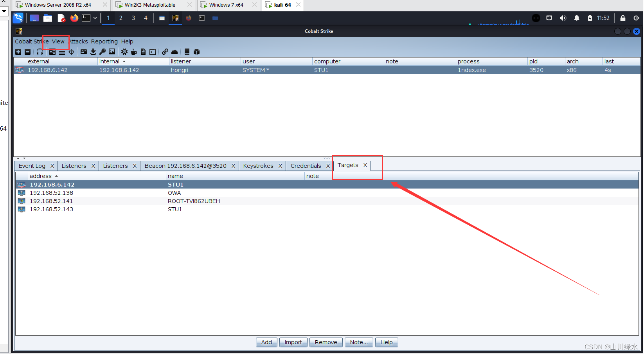This screenshot has height=354, width=644.
Task: Click the Disconnect minus icon in toolbar
Action: tap(27, 52)
